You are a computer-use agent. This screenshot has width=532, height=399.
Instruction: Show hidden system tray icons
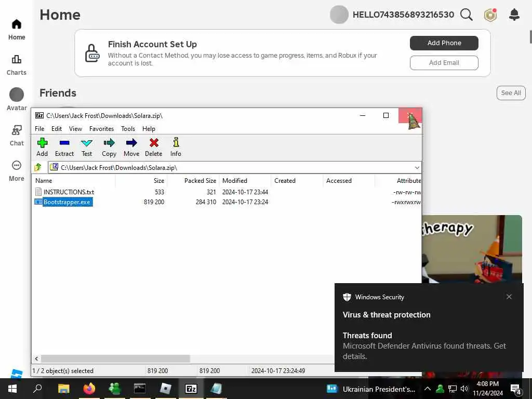428,389
